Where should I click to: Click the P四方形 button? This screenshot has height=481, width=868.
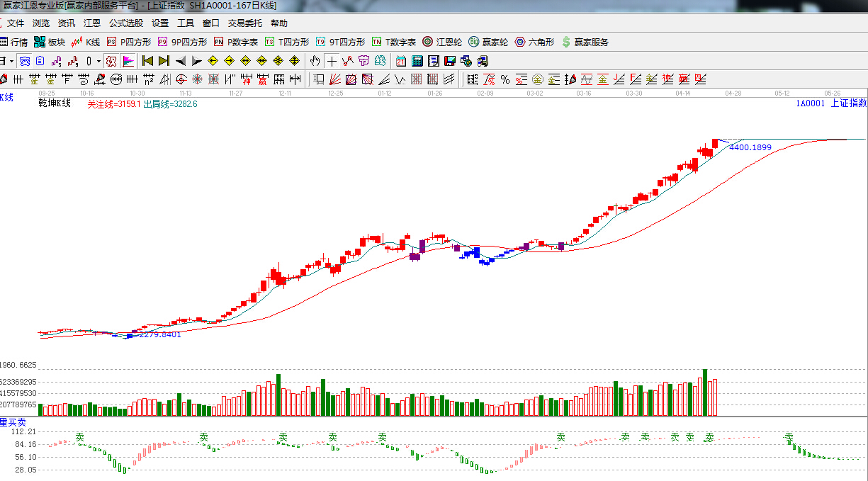click(129, 42)
